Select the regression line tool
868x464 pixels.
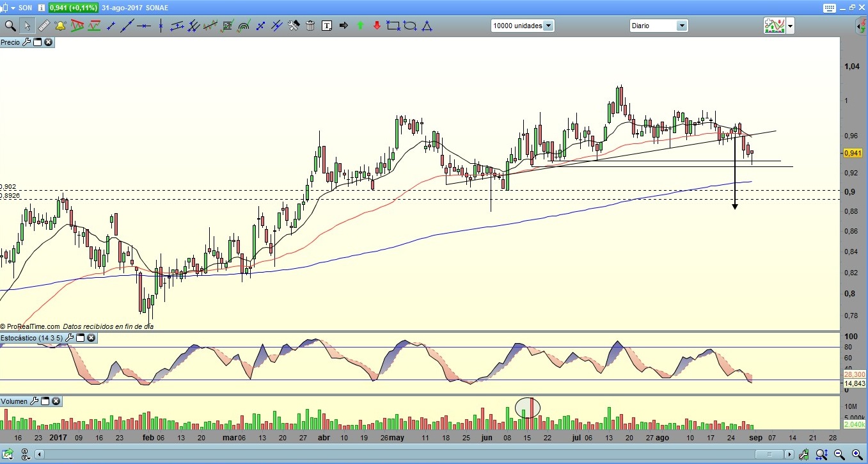point(210,26)
